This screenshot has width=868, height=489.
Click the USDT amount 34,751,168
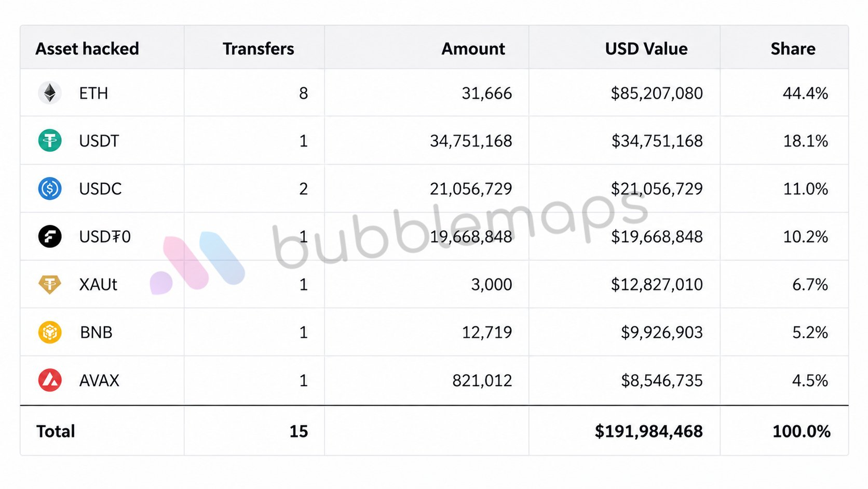tap(471, 141)
